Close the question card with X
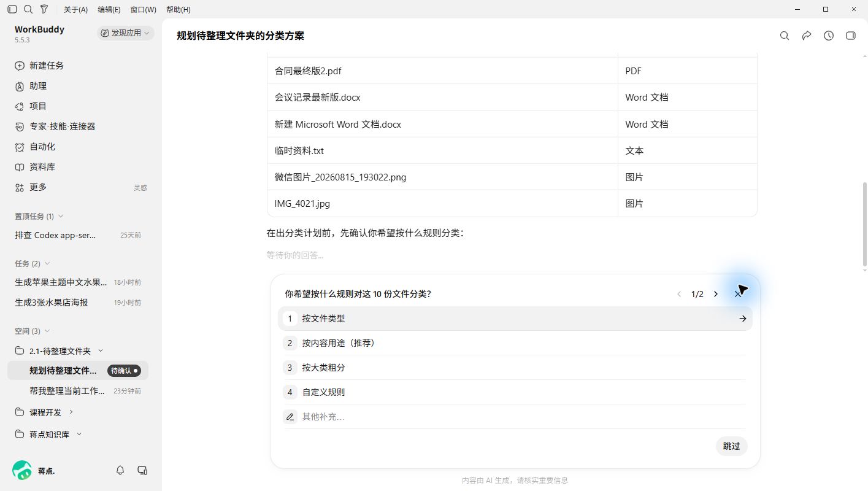868x491 pixels. pos(737,294)
